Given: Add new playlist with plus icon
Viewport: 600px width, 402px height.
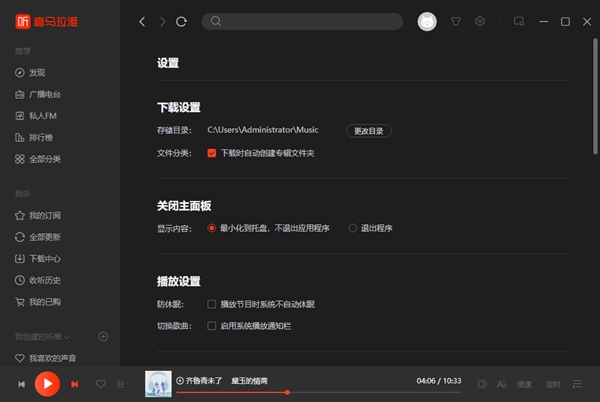Looking at the screenshot, I should coord(103,337).
